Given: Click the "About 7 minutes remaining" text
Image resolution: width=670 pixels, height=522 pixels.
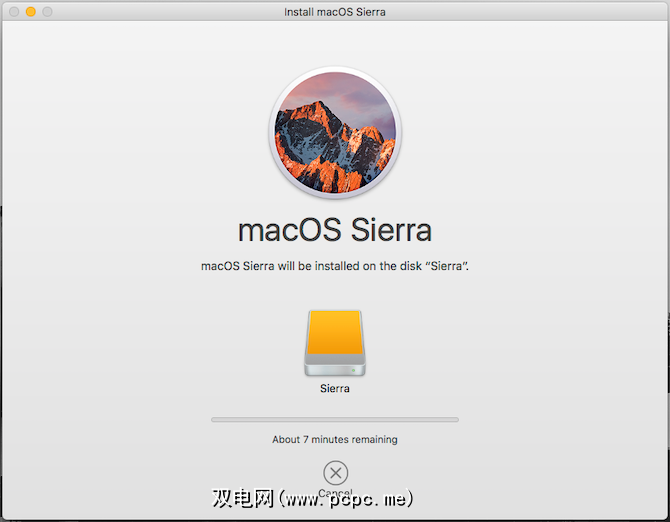Looking at the screenshot, I should (335, 440).
